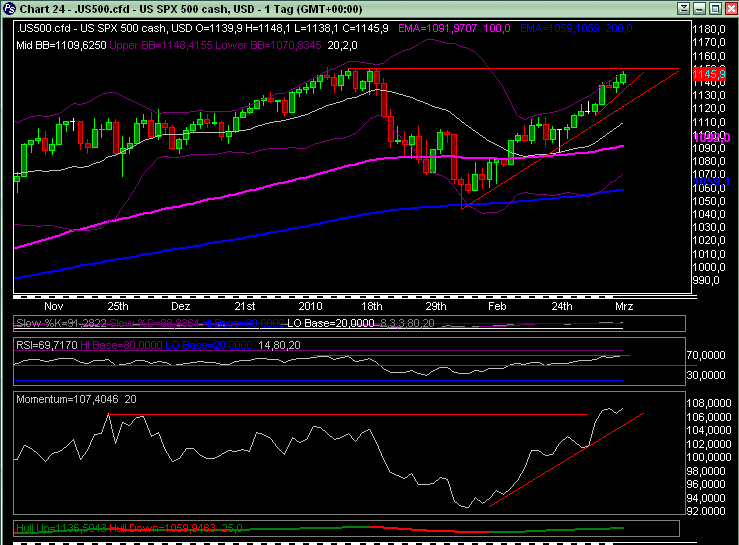
Task: Click the Mrz date label on time axis
Action: [624, 306]
